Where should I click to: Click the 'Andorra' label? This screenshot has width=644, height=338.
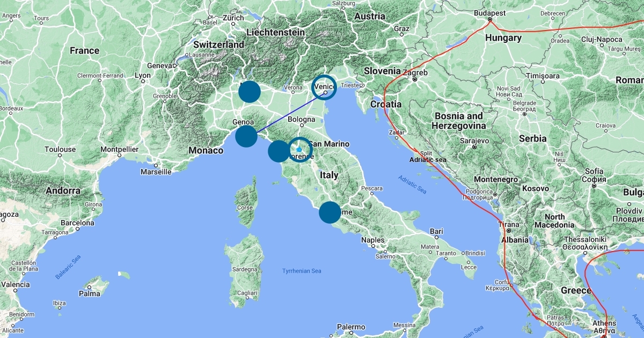click(63, 190)
